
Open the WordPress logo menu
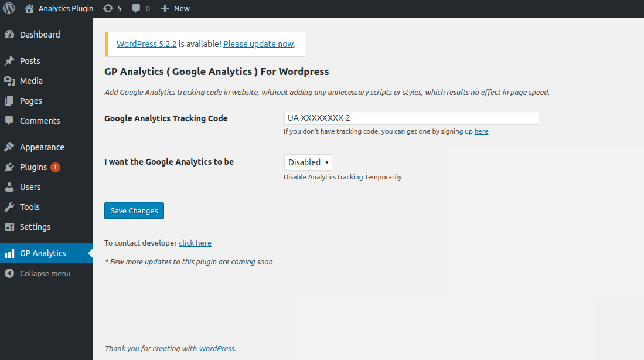9,8
